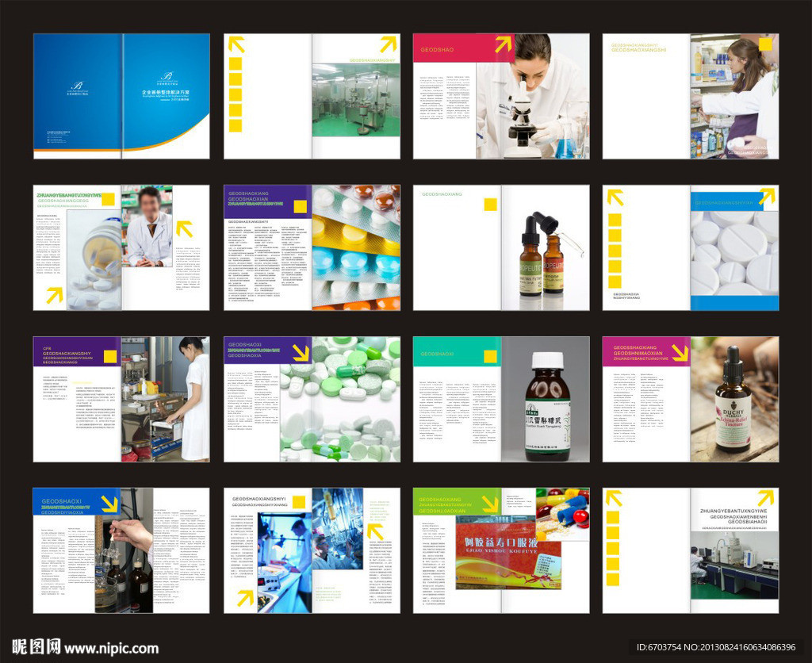Click the yellow arrow on microscope spread banner
This screenshot has width=812, height=663.
click(503, 44)
